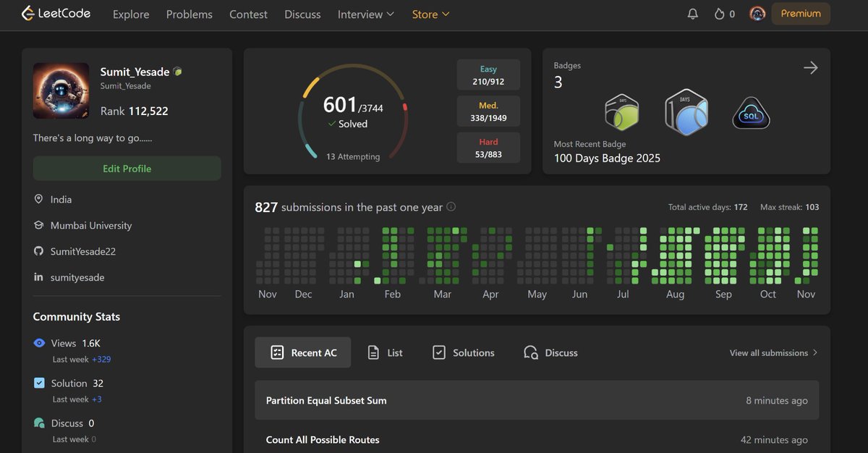Image resolution: width=868 pixels, height=453 pixels.
Task: Click the badge icon beside Sumit_Yesade name
Action: point(178,72)
